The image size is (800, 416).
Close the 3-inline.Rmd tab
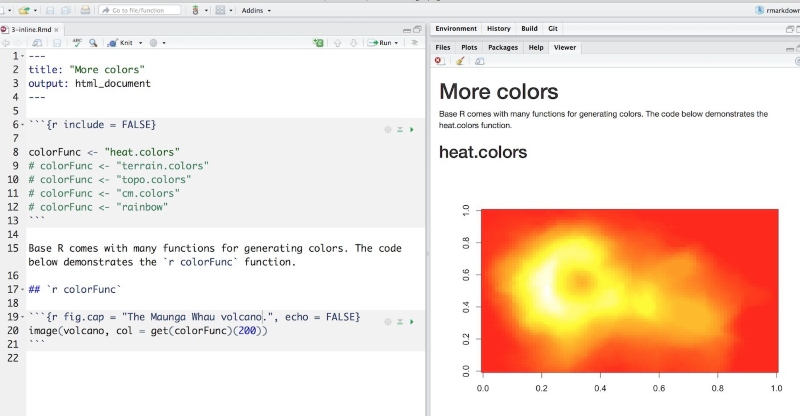[57, 30]
